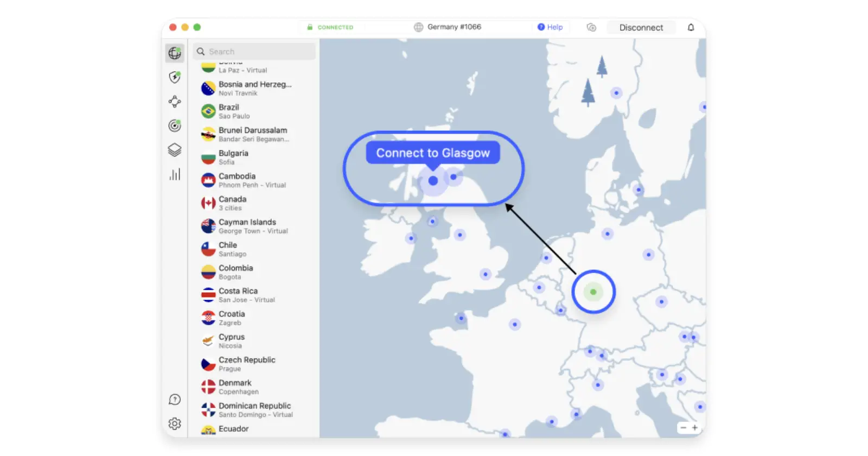Viewport: 868px width, 456px height.
Task: Click the Costa Rica flag icon
Action: 208,295
